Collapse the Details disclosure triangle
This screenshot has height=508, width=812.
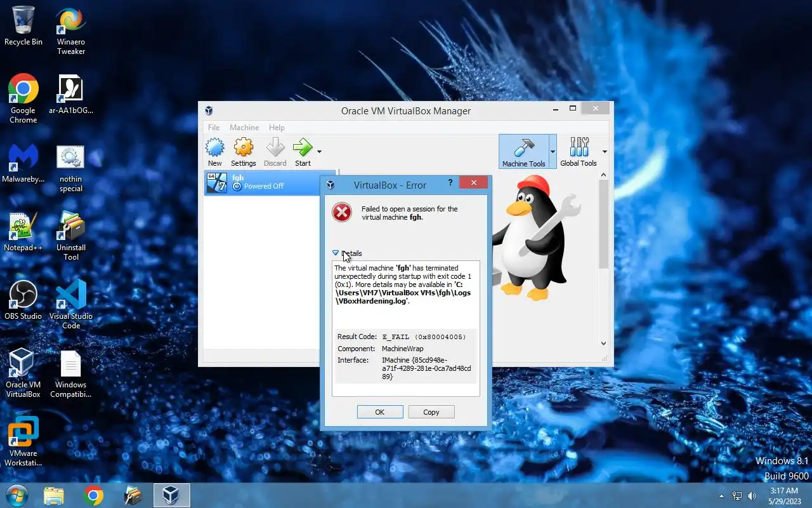coord(336,253)
